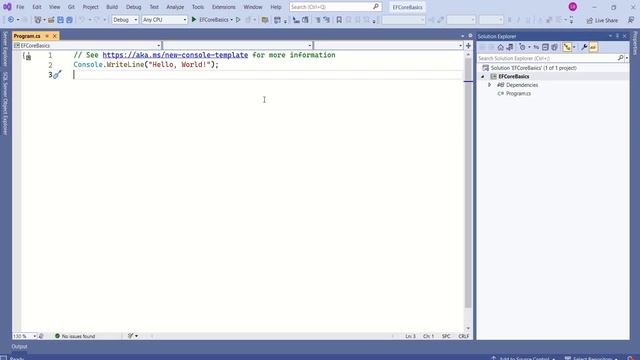Open the aka.ms new-console-template link
640x360 pixels.
click(175, 55)
